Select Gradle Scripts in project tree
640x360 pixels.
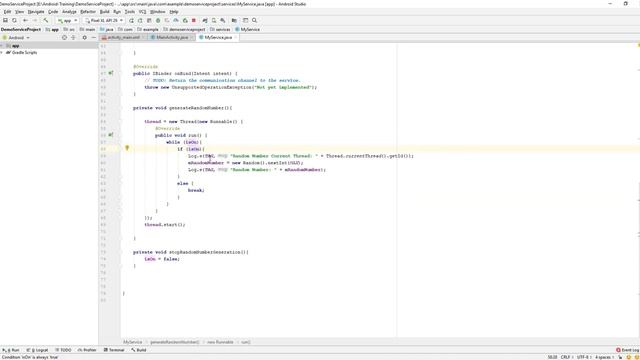pos(24,53)
